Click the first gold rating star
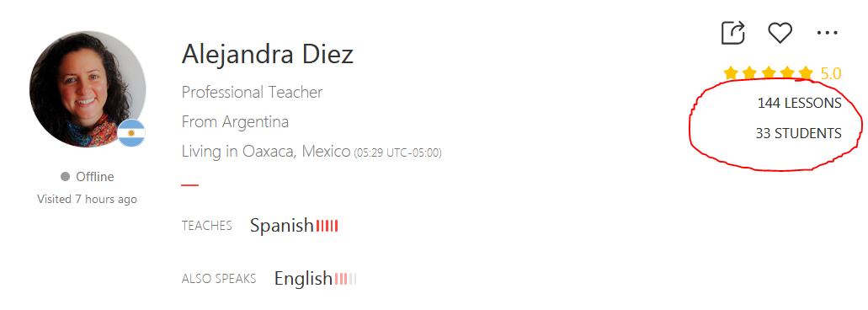This screenshot has width=868, height=310. 731,73
